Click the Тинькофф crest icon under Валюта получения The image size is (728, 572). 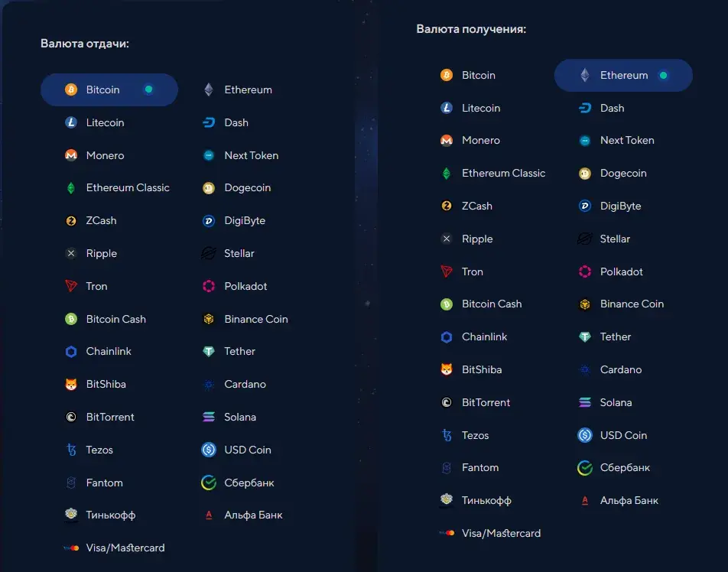(x=447, y=500)
